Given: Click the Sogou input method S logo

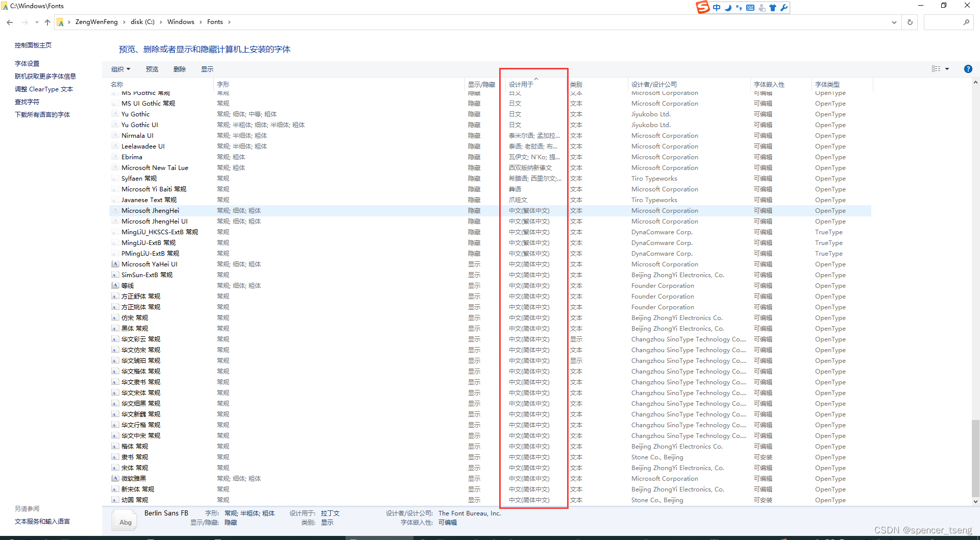Looking at the screenshot, I should [703, 7].
